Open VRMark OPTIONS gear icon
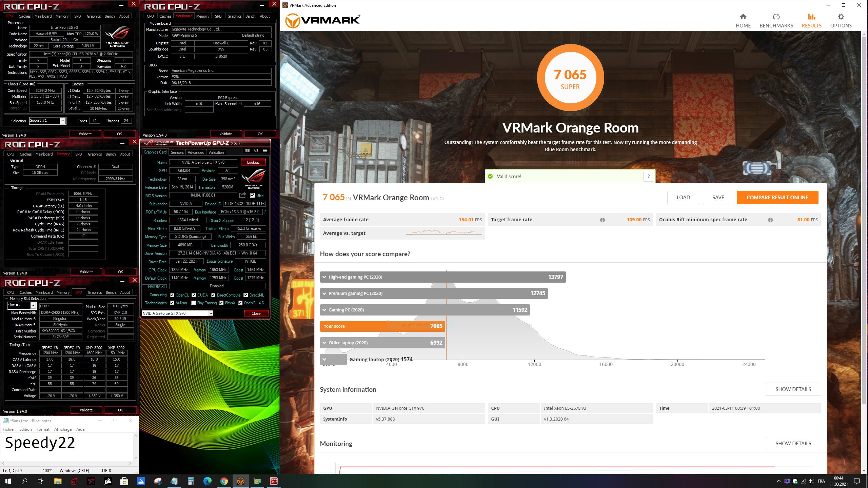 (x=841, y=17)
